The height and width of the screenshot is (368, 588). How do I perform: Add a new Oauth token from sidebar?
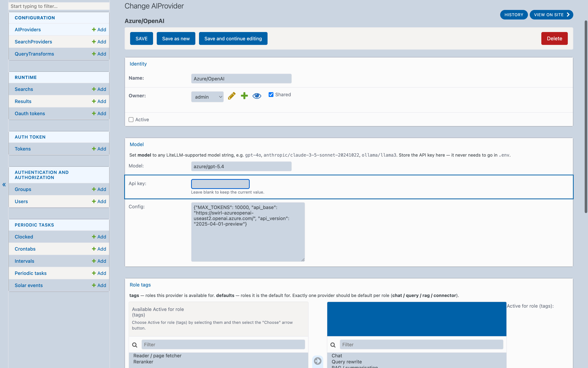99,113
